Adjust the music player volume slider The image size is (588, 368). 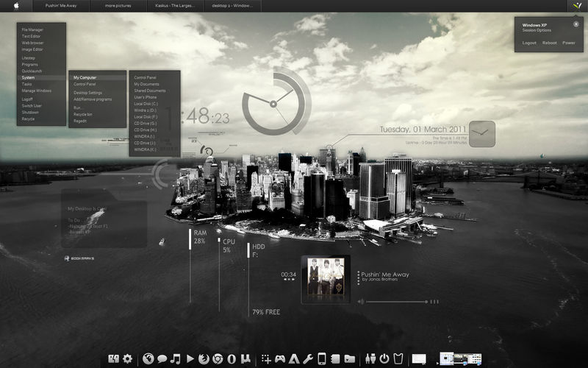(x=397, y=302)
